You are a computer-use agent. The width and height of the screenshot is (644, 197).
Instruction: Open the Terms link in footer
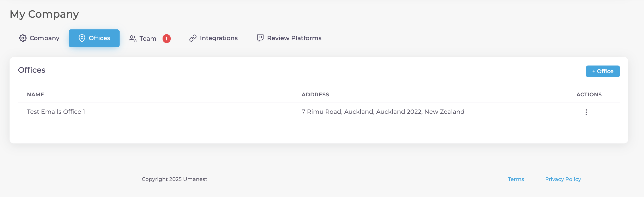[x=516, y=179]
